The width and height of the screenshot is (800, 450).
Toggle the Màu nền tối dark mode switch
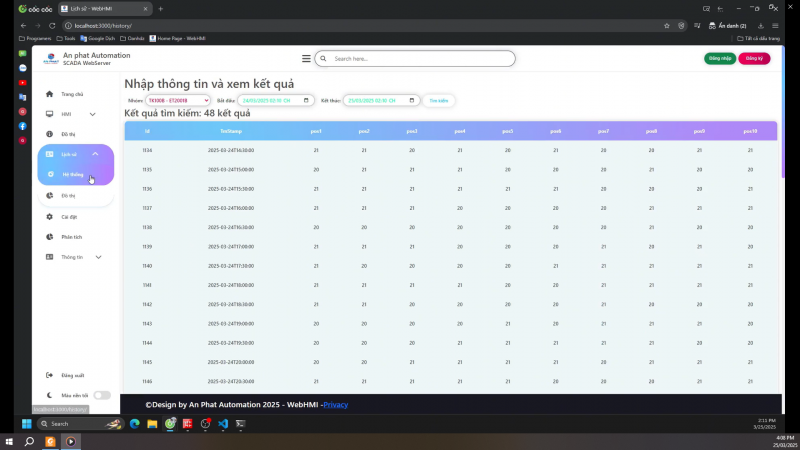(102, 395)
